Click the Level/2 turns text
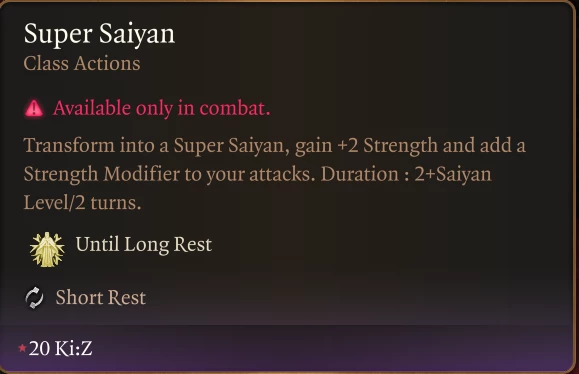The width and height of the screenshot is (579, 374). point(82,203)
